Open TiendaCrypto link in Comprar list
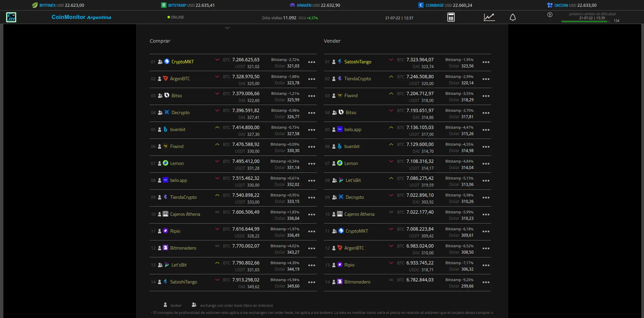 (183, 197)
